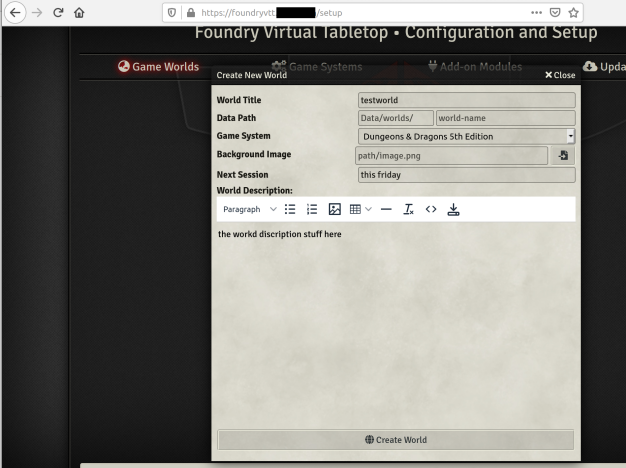Open the Paragraph format dropdown
Screen dimensions: 626x468
click(x=250, y=209)
